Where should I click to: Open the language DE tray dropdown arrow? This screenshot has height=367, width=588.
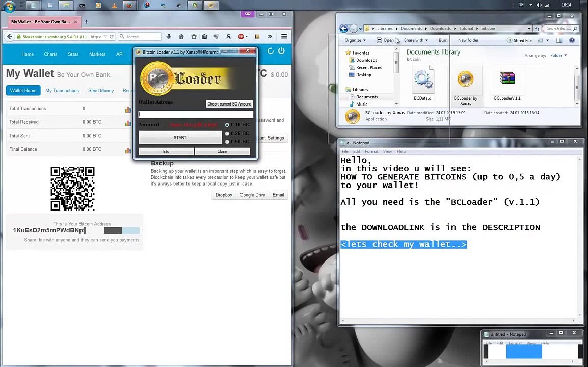[530, 5]
